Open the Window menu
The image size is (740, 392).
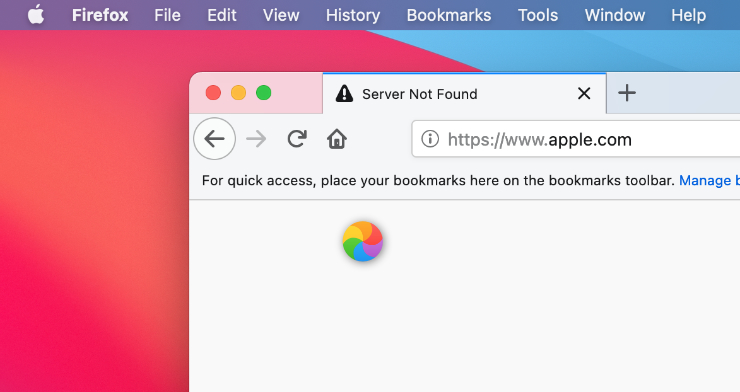pos(615,15)
